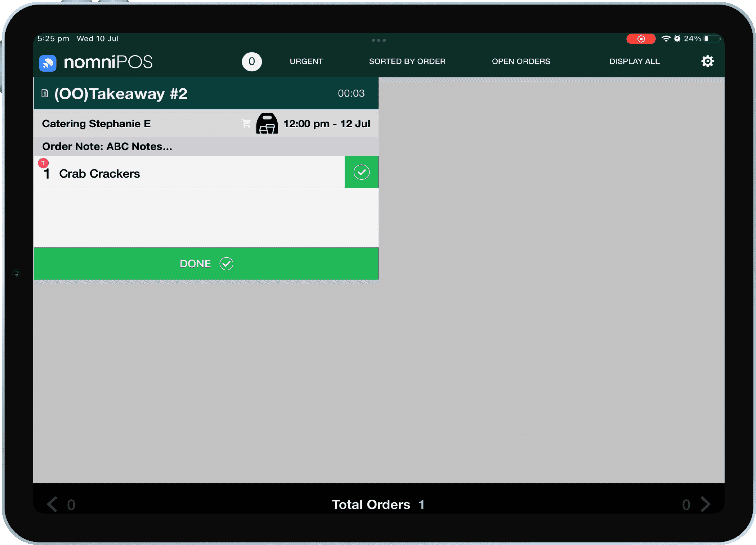Mark Crab Crackers item as complete
Screen dimensions: 756x545
pyautogui.click(x=361, y=172)
